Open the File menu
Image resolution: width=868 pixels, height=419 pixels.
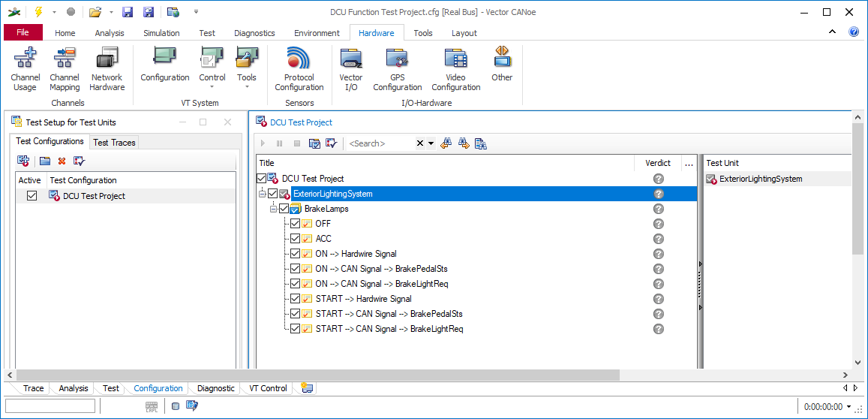23,33
